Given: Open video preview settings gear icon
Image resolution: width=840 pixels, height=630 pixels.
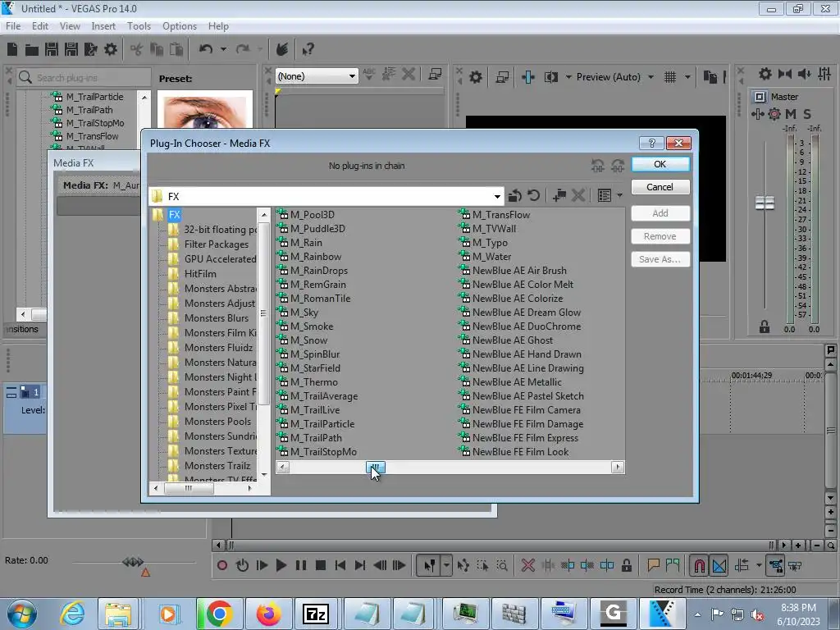Looking at the screenshot, I should click(475, 77).
